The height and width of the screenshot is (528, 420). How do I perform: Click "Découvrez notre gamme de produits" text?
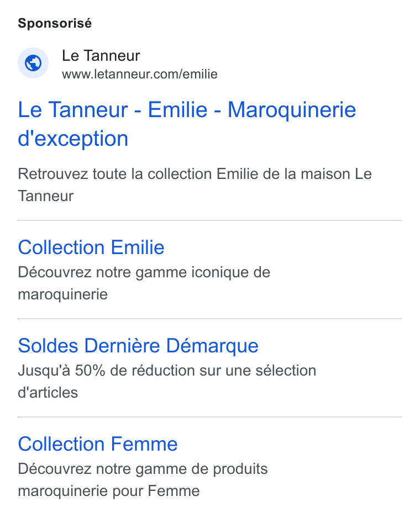(x=143, y=469)
